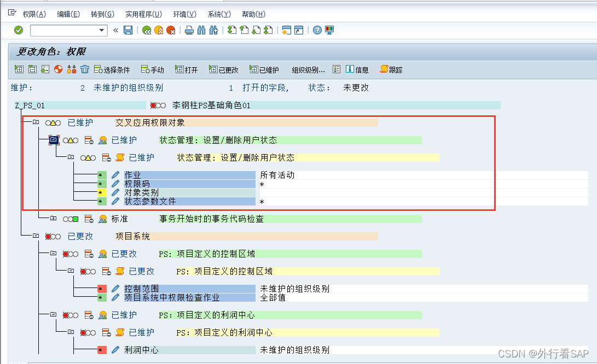Collapse the 项目系统 folder node
The width and height of the screenshot is (597, 364).
click(x=36, y=236)
